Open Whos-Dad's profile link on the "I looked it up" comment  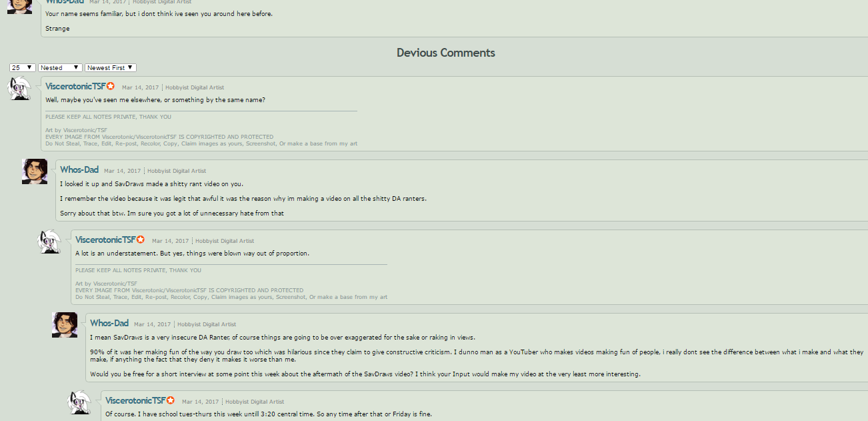click(x=79, y=170)
